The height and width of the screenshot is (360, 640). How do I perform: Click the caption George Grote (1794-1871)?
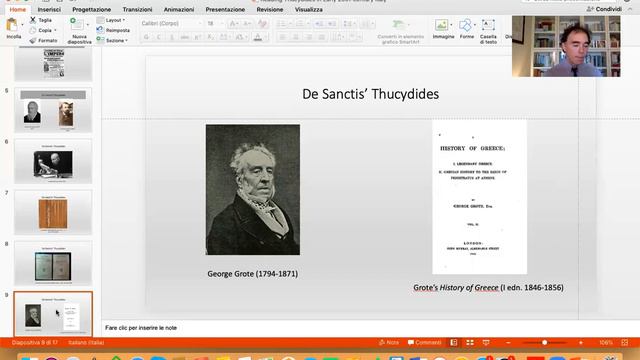click(253, 274)
